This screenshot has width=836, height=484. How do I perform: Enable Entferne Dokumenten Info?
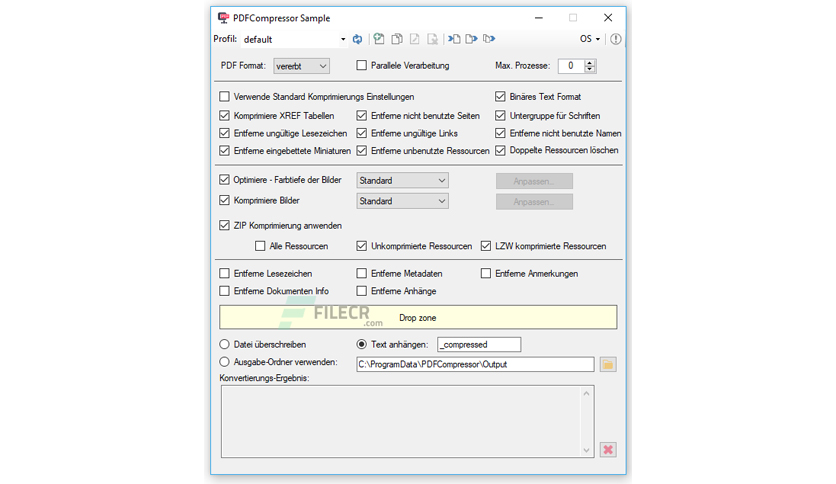[224, 291]
